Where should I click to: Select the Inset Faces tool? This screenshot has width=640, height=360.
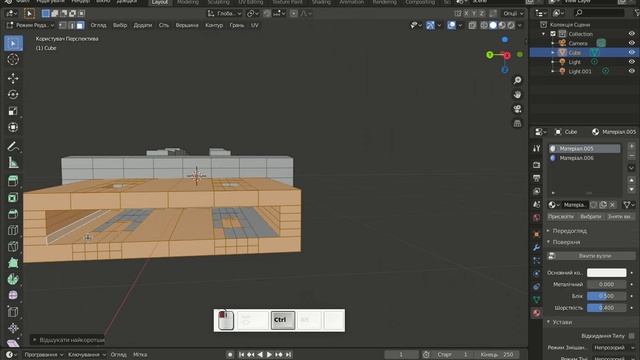click(13, 198)
